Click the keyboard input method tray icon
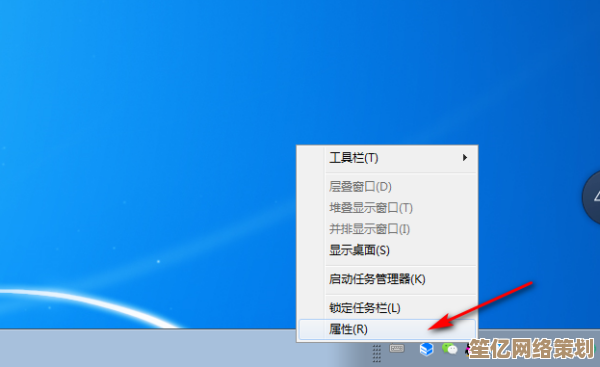 tap(397, 348)
